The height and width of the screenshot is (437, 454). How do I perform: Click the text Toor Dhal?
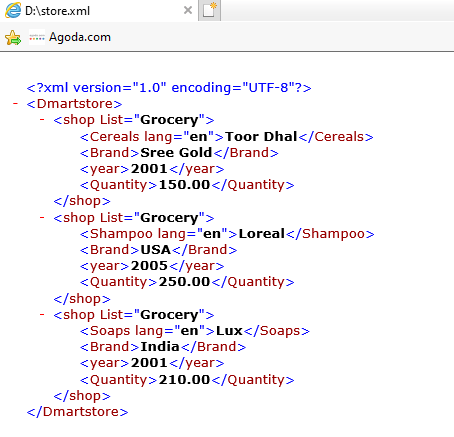pos(261,137)
